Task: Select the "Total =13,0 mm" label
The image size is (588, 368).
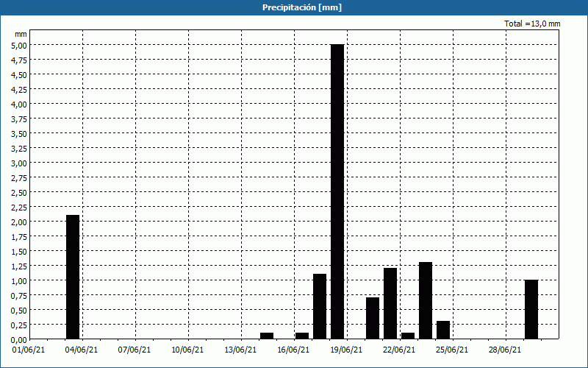Action: click(532, 24)
